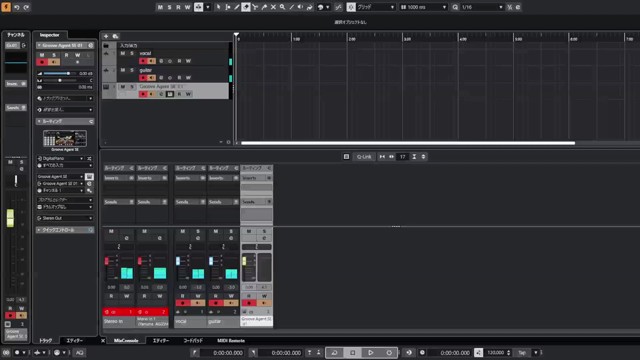640x360 pixels.
Task: Click the transport Play button
Action: click(371, 352)
